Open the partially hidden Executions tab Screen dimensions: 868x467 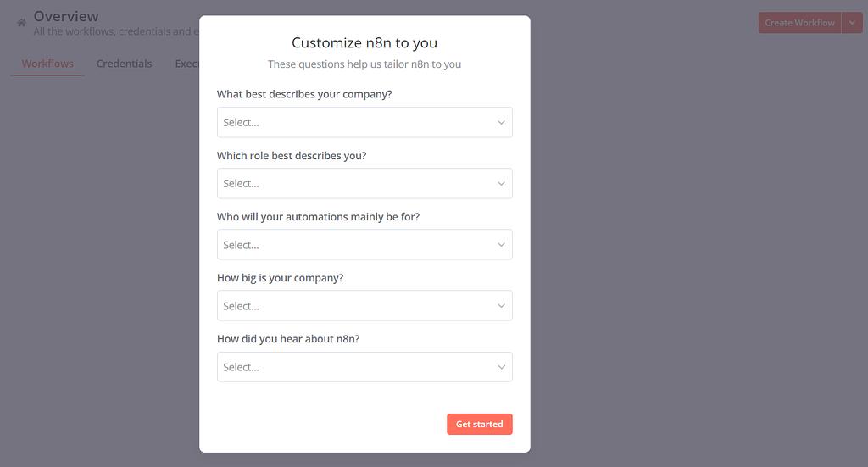(x=186, y=64)
